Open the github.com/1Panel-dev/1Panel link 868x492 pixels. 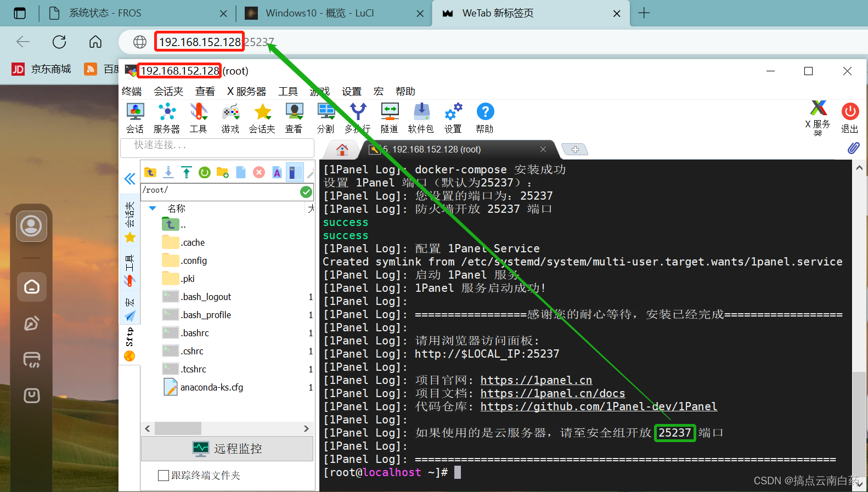coord(599,406)
